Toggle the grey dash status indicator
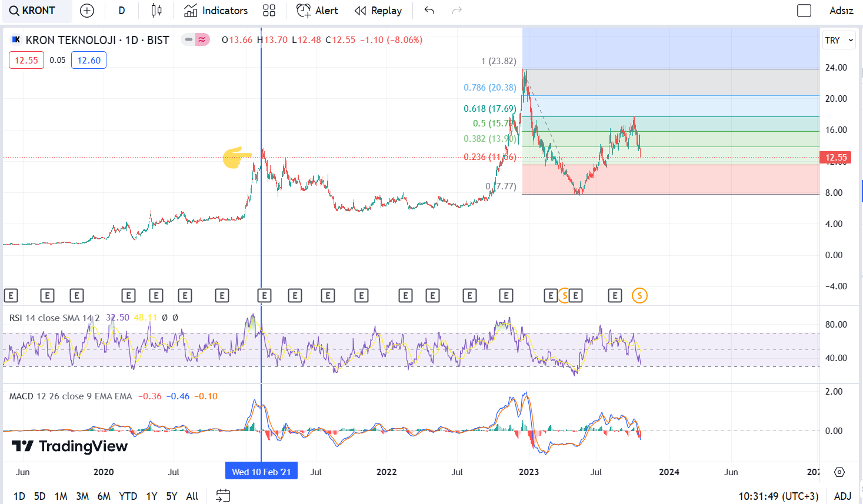This screenshot has height=504, width=863. 188,39
